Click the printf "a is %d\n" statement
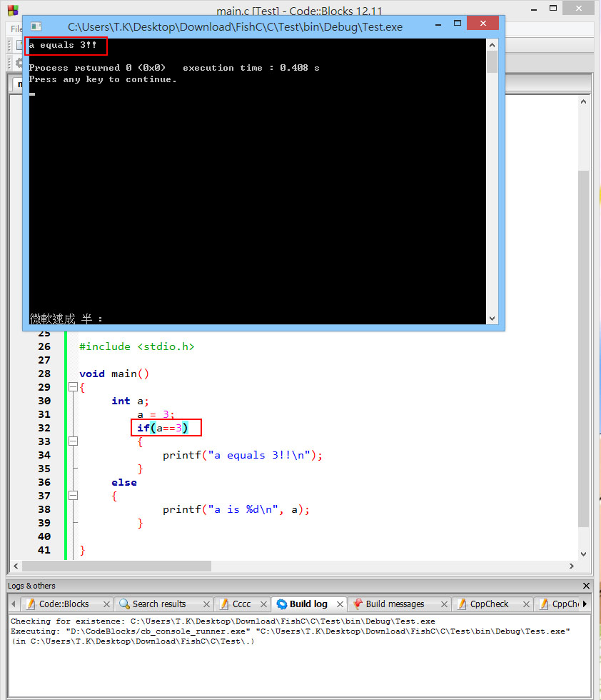This screenshot has width=601, height=700. [236, 509]
